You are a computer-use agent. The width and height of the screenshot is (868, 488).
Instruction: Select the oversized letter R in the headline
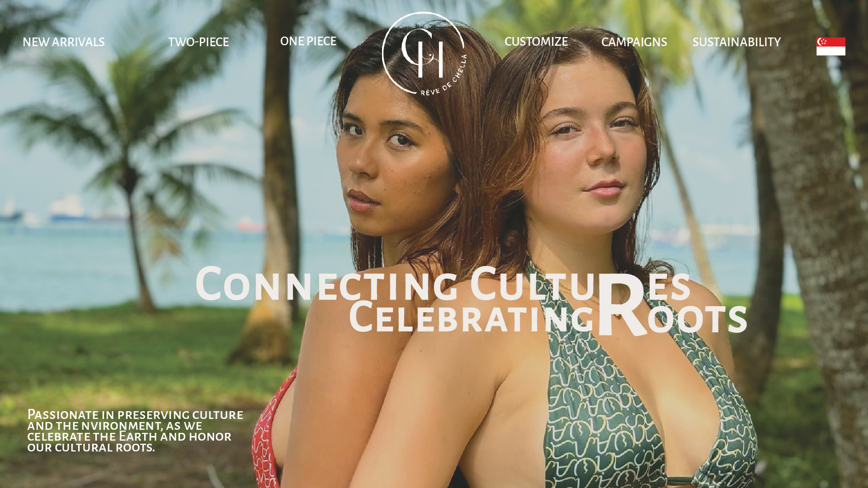(622, 304)
